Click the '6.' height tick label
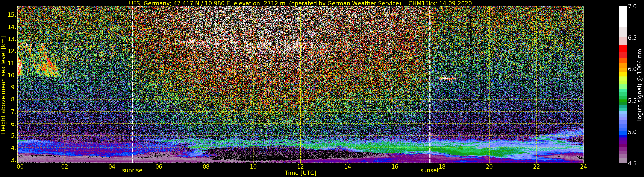Screen dimensions: 644x177 (x=13, y=124)
